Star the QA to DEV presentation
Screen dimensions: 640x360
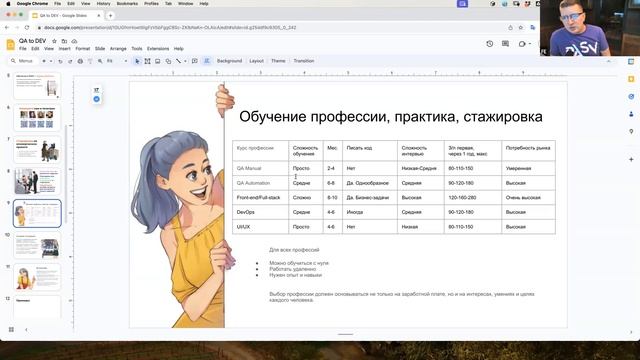(54, 41)
